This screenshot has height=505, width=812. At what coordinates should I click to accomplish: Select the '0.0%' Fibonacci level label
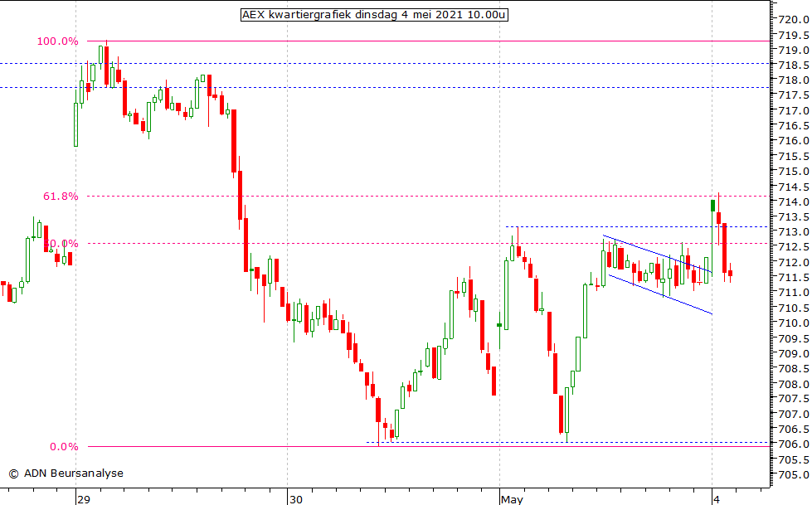pos(64,447)
